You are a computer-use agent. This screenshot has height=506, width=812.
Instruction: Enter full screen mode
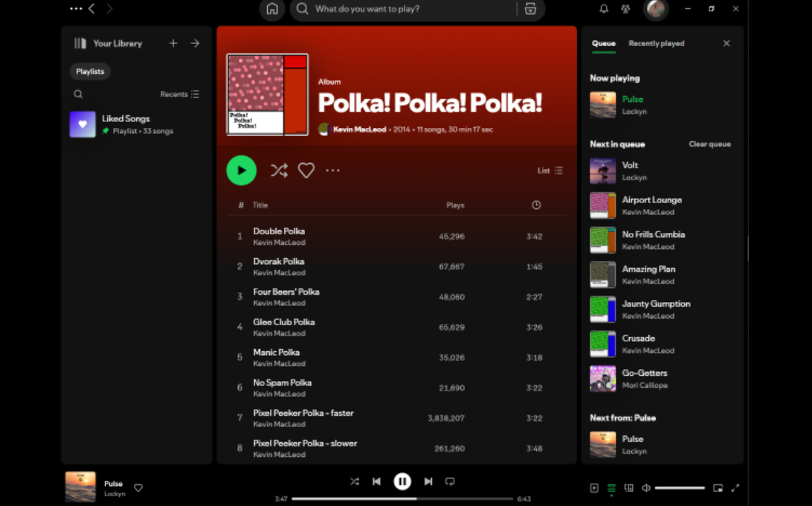click(x=735, y=487)
